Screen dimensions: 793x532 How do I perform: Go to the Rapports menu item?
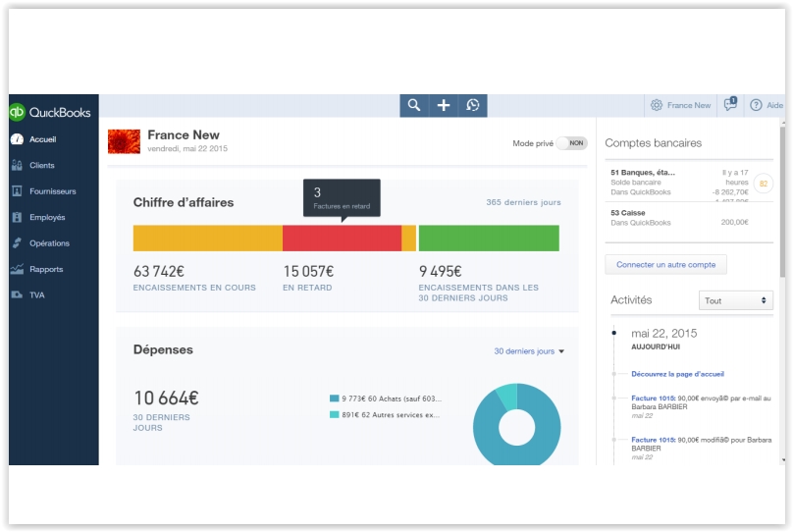(x=46, y=270)
